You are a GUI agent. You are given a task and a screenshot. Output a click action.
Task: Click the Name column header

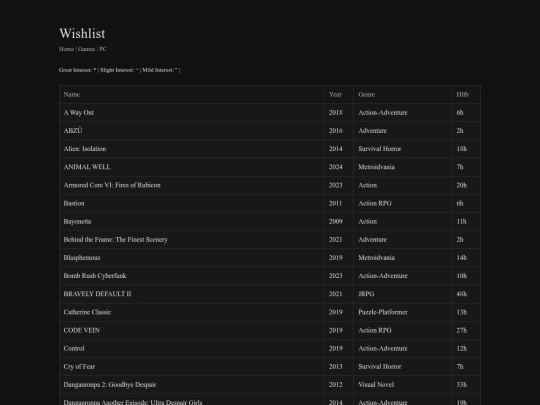coord(72,94)
